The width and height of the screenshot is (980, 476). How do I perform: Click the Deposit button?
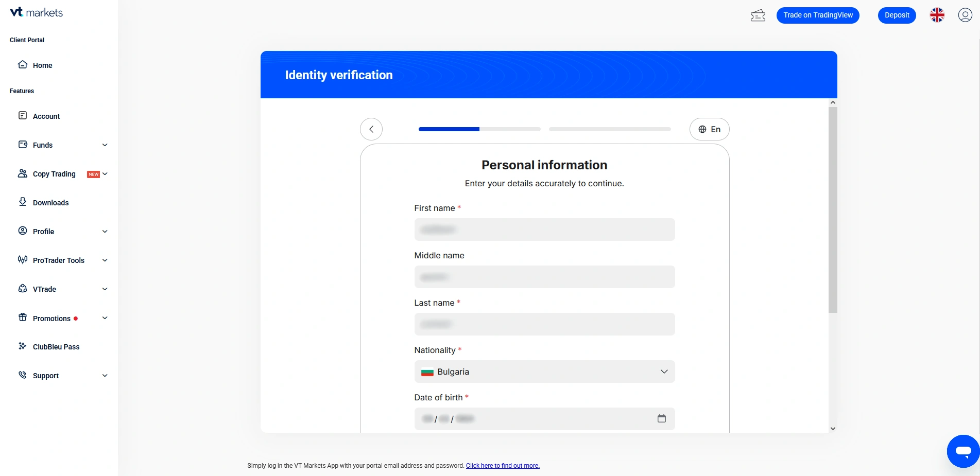pos(897,15)
